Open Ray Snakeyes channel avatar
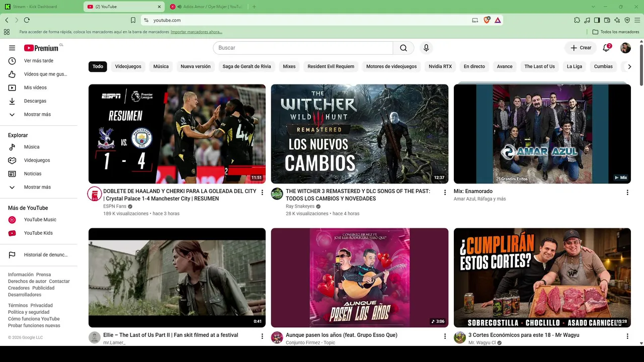The image size is (644, 362). pos(277,194)
